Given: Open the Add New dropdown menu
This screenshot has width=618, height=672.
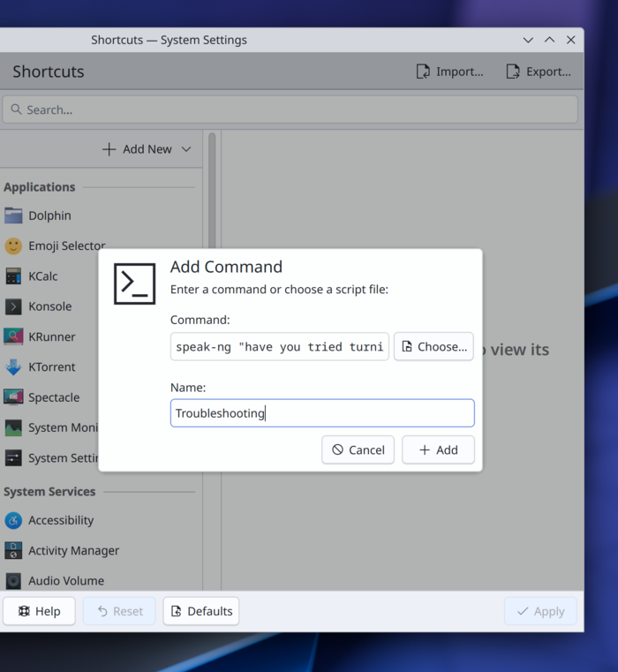Looking at the screenshot, I should tap(147, 149).
